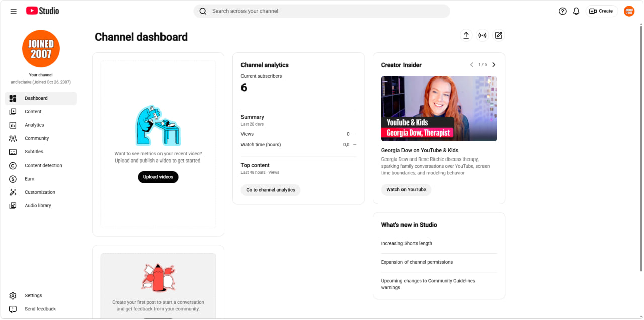The width and height of the screenshot is (644, 320).
Task: Go to previous Creator Insider card
Action: click(x=471, y=65)
